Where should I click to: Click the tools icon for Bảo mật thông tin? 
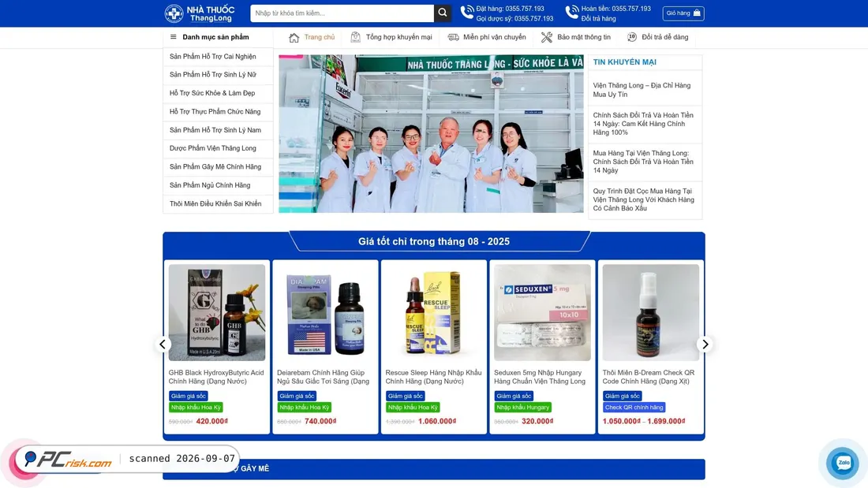(x=546, y=37)
